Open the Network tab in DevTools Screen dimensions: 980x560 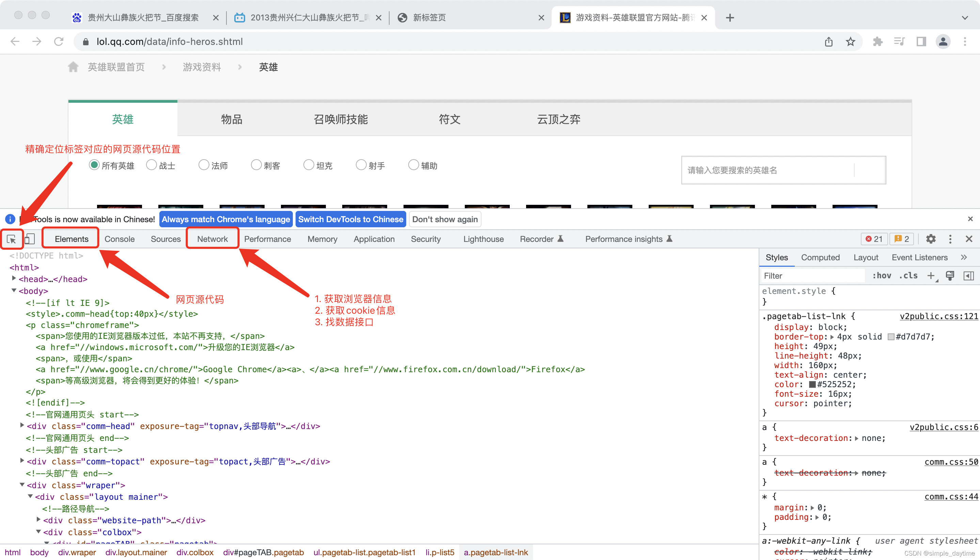(211, 238)
